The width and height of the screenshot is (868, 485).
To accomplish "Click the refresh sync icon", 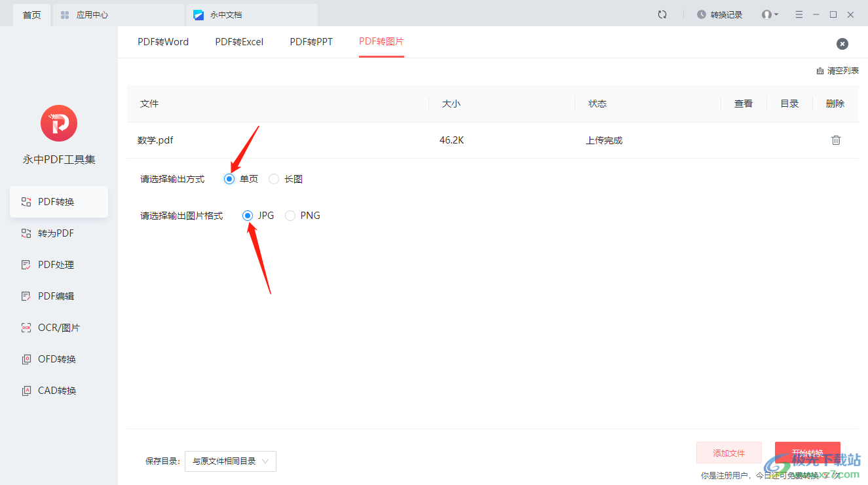I will click(x=662, y=14).
